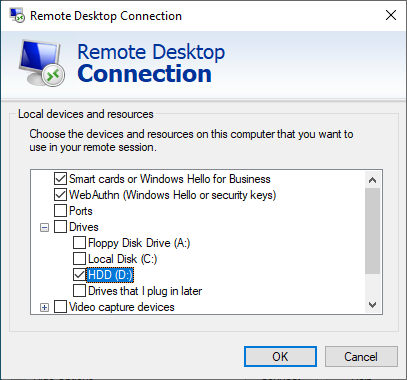This screenshot has width=407, height=380.
Task: Enable the Ports checkbox
Action: tap(60, 211)
